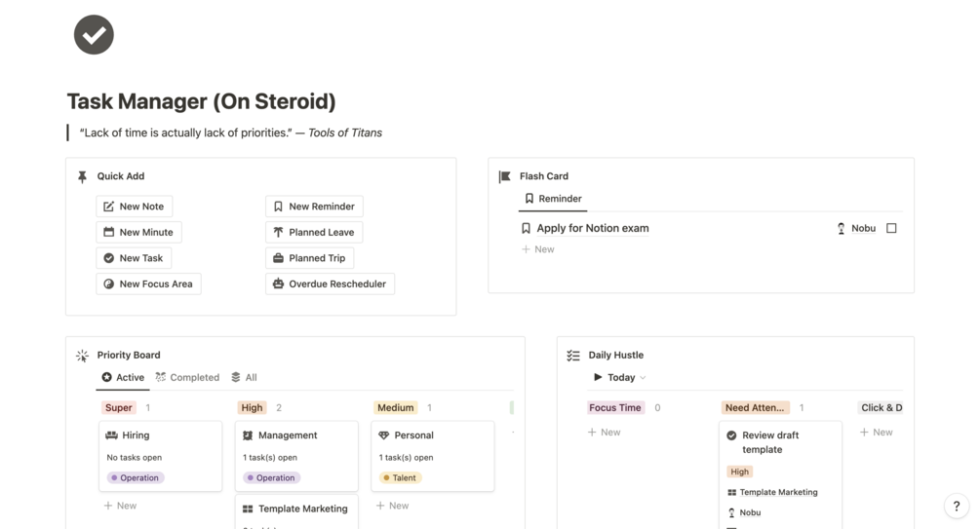Expand the Today view dropdown
The image size is (980, 529).
point(642,378)
